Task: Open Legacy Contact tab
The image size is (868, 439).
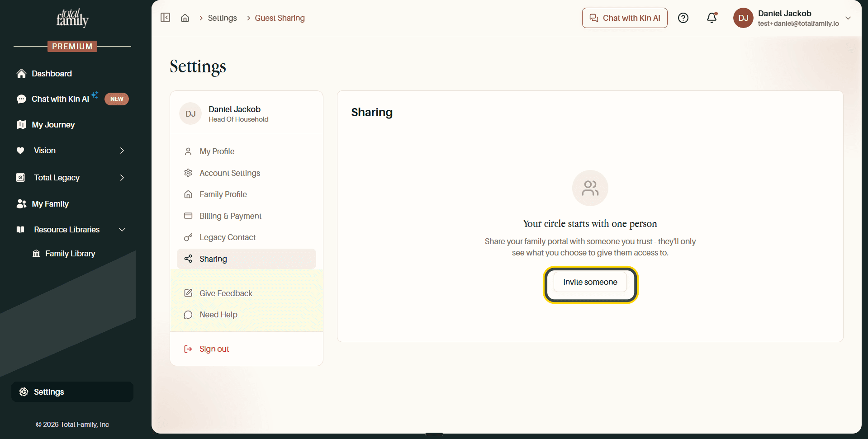Action: tap(247, 237)
